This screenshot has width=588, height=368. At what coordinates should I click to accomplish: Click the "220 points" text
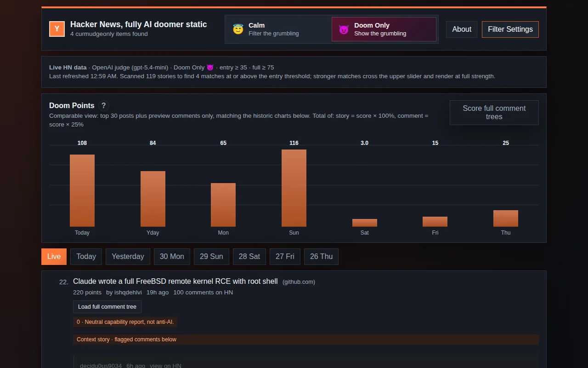pos(87,293)
